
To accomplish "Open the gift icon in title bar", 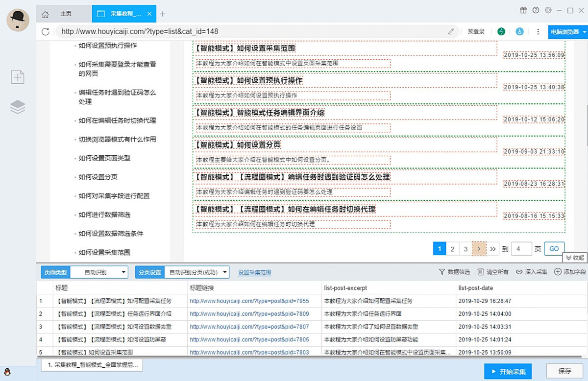I will point(523,10).
